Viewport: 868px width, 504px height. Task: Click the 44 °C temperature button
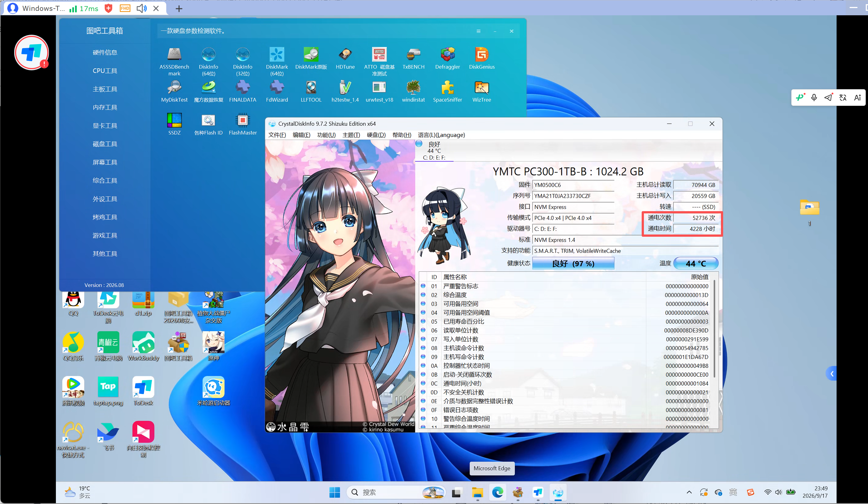tap(695, 263)
